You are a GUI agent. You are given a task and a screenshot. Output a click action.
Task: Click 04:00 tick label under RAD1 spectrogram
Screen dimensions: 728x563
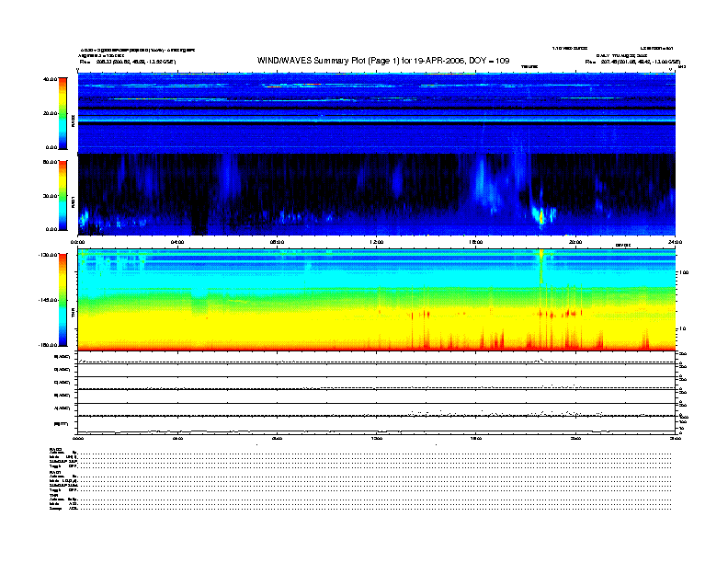177,242
